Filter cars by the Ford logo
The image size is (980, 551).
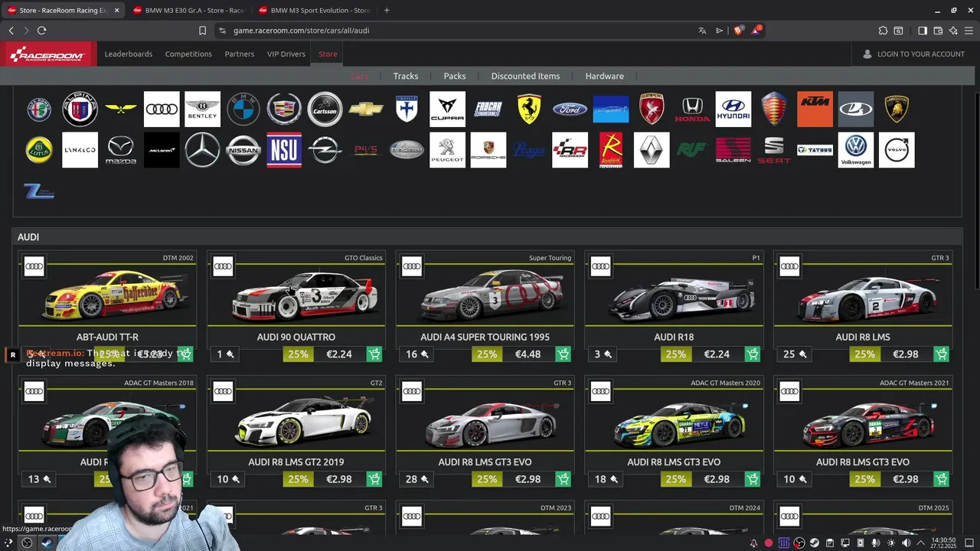pos(570,109)
